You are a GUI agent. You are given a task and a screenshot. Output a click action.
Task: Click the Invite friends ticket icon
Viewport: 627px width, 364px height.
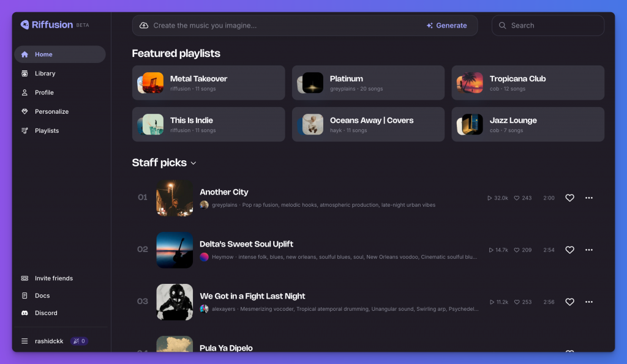click(24, 278)
